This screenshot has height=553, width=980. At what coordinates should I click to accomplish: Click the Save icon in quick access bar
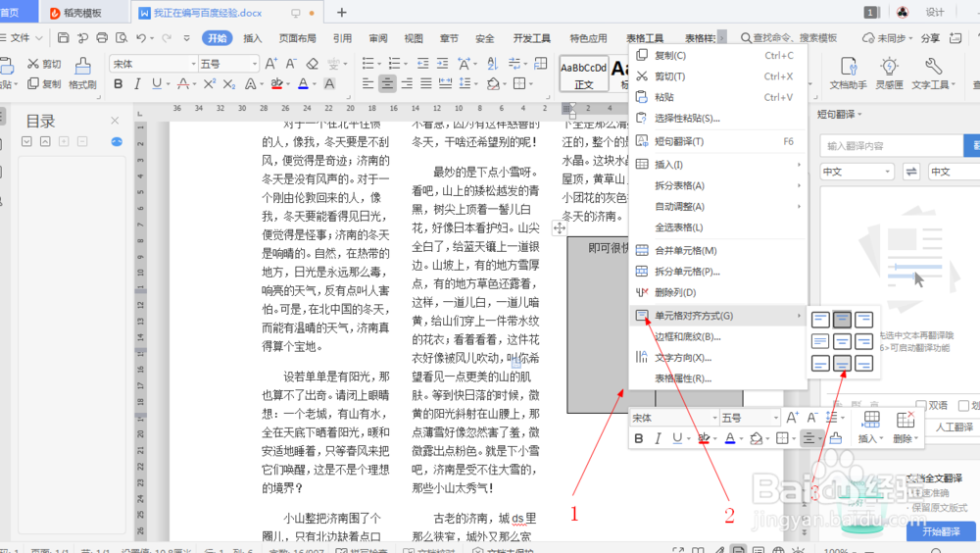pyautogui.click(x=63, y=38)
